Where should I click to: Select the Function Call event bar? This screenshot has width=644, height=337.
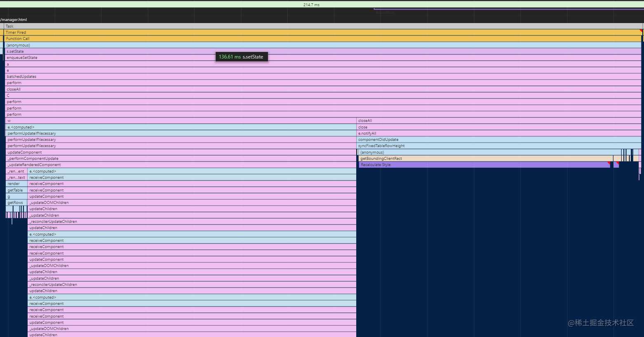[x=323, y=39]
